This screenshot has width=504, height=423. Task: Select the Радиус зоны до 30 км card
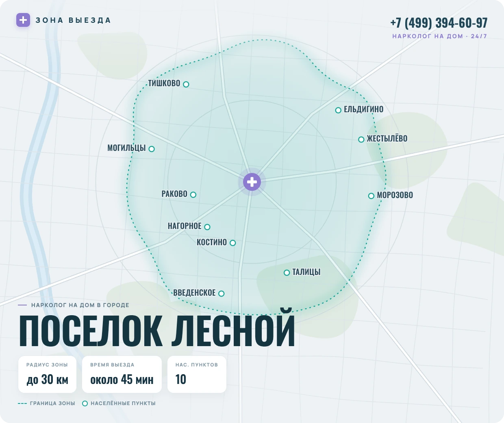tap(47, 374)
